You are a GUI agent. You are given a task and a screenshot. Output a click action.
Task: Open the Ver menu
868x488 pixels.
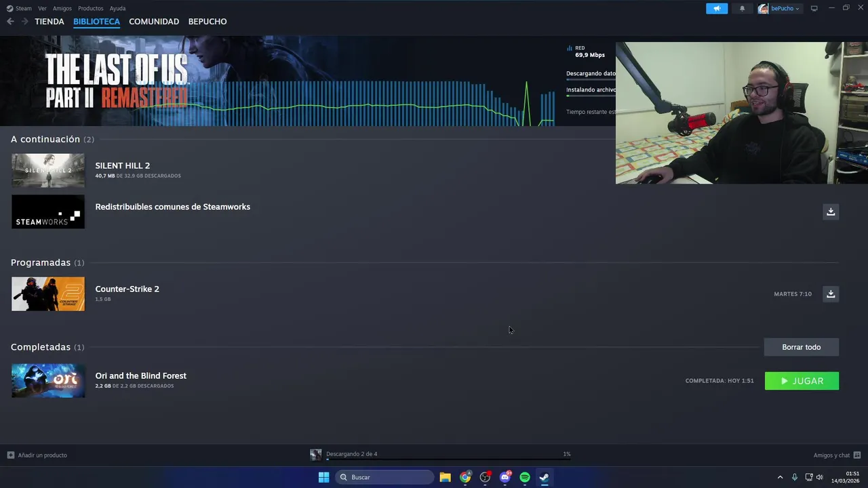coord(42,8)
